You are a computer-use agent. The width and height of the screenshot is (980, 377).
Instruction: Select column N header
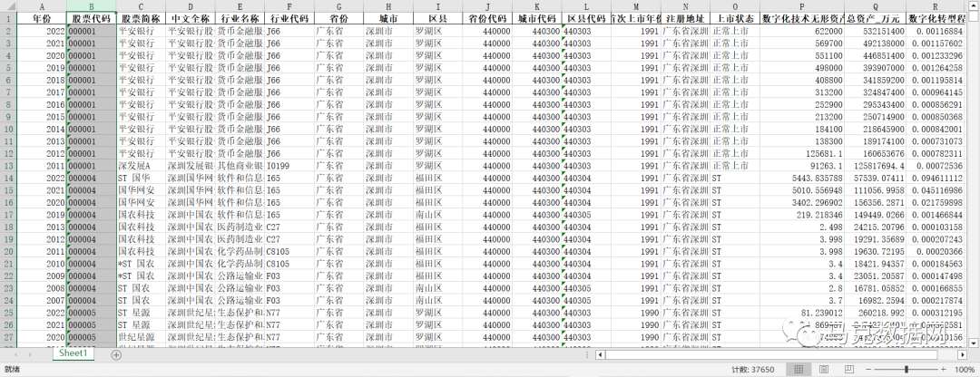(x=685, y=5)
